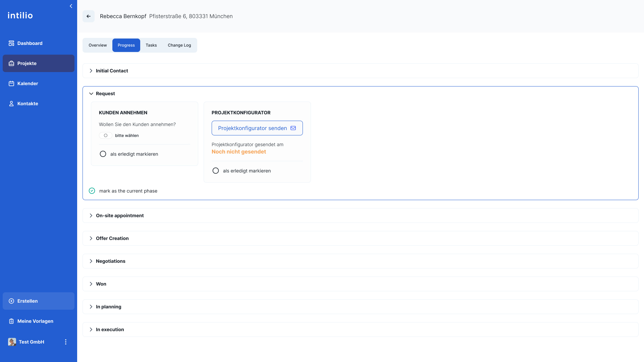Click the Kalender calendar icon
The width and height of the screenshot is (644, 362).
[x=11, y=83]
